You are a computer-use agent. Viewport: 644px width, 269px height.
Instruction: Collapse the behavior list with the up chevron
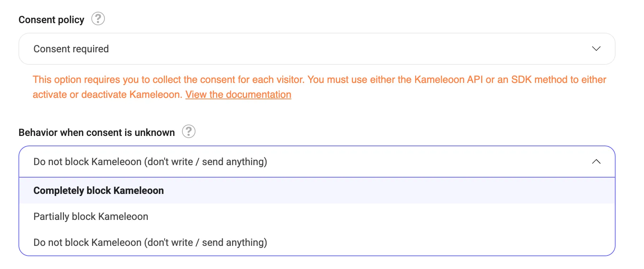pyautogui.click(x=596, y=162)
